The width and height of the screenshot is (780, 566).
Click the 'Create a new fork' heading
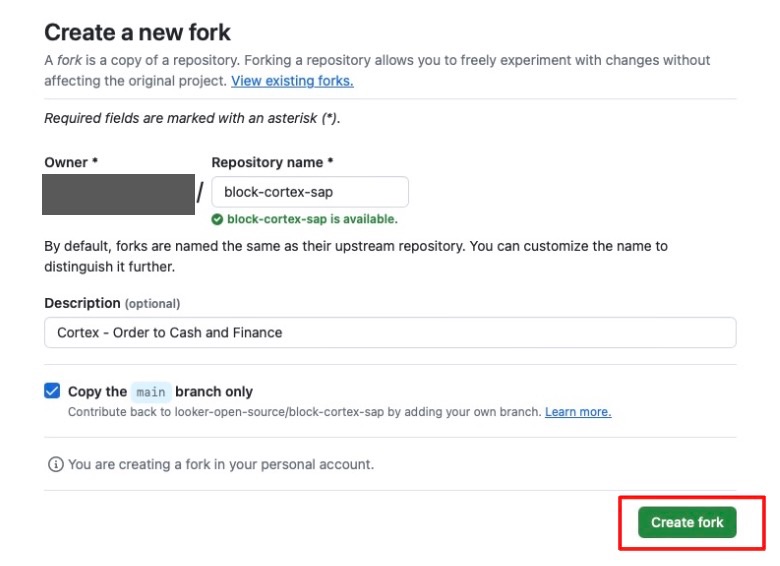(x=137, y=32)
